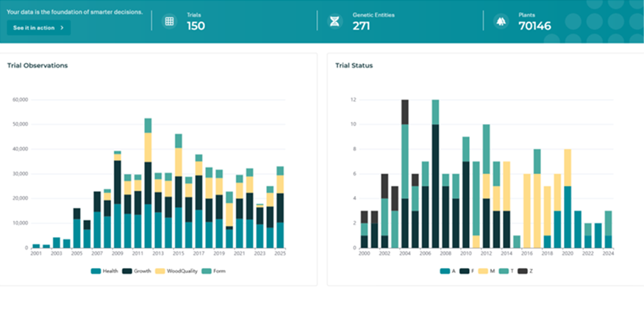Toggle the F status legend entry
This screenshot has width=644, height=323.
point(467,271)
